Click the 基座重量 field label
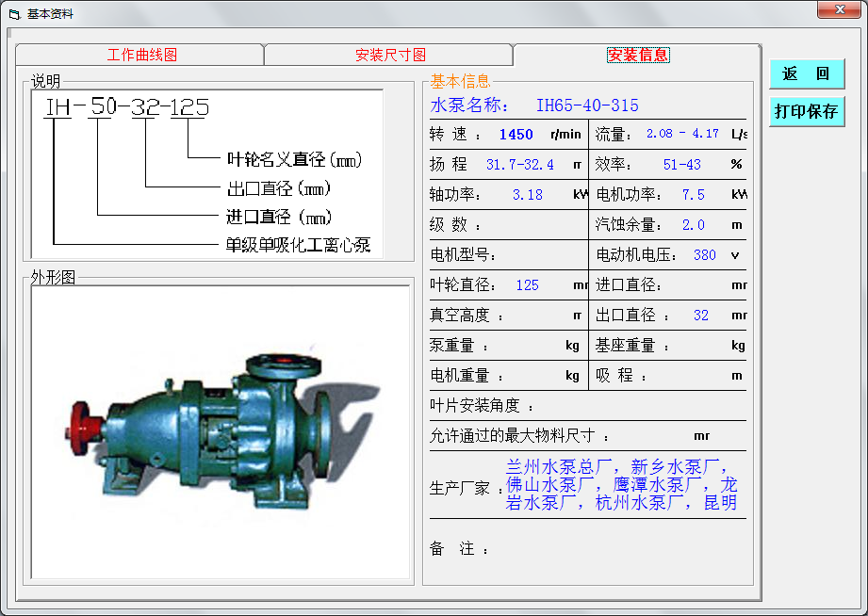868x616 pixels. [631, 346]
